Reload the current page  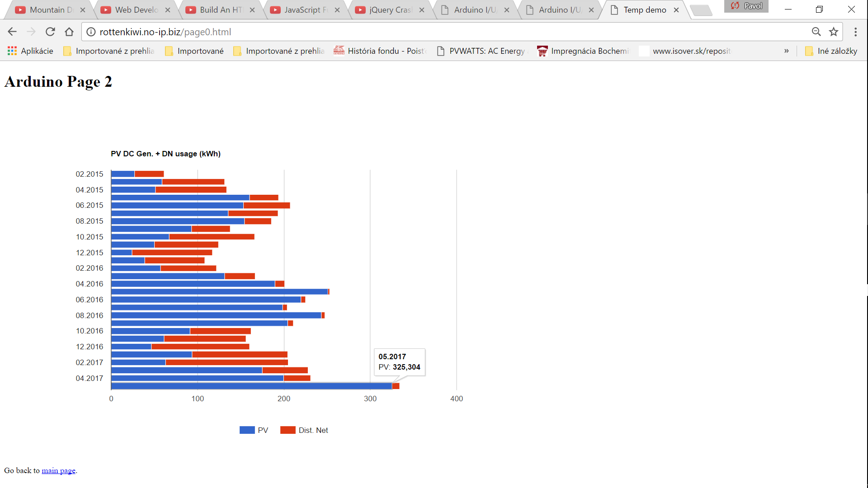coord(50,32)
